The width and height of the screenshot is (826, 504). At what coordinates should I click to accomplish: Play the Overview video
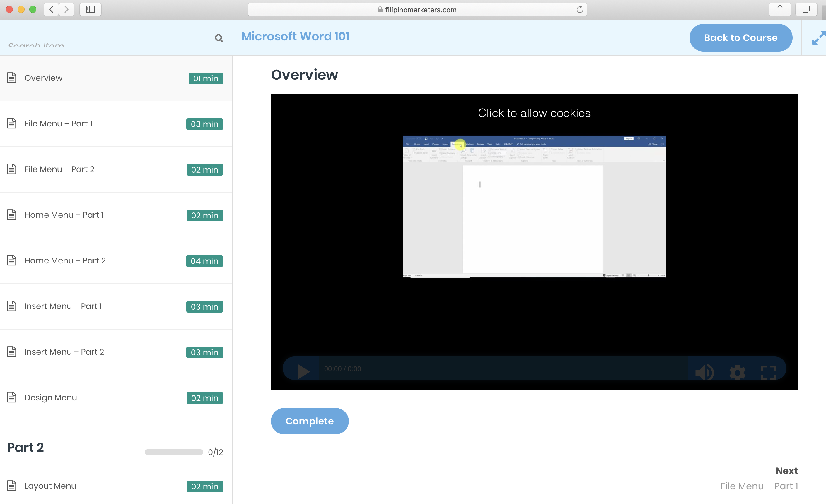coord(303,372)
